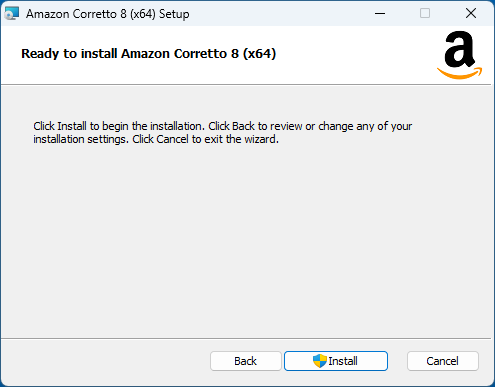The image size is (495, 387).
Task: Click the word 'wizard' in the instructions
Action: click(x=261, y=139)
